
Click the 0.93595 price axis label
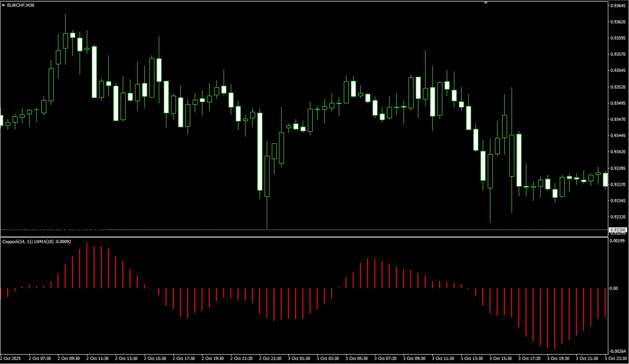coord(618,38)
